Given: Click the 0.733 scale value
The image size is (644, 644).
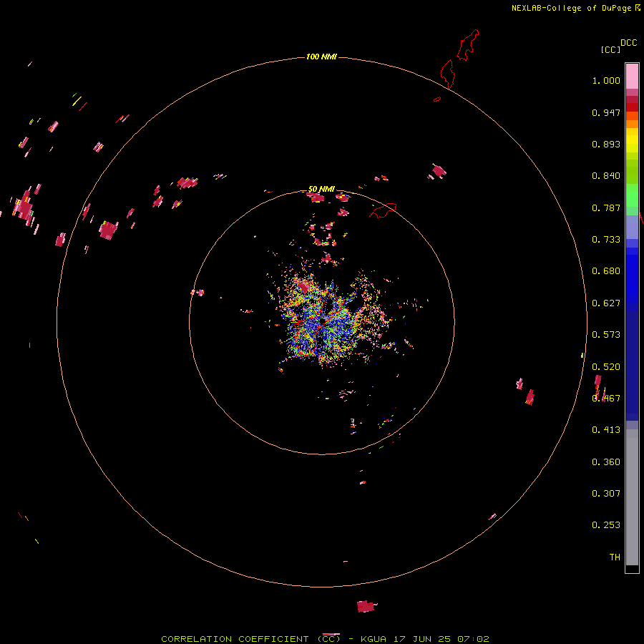Looking at the screenshot, I should (x=606, y=240).
